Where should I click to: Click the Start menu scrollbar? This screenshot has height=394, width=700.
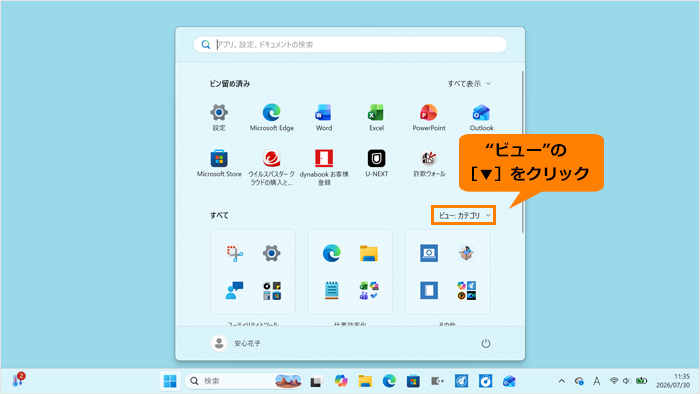[x=522, y=152]
